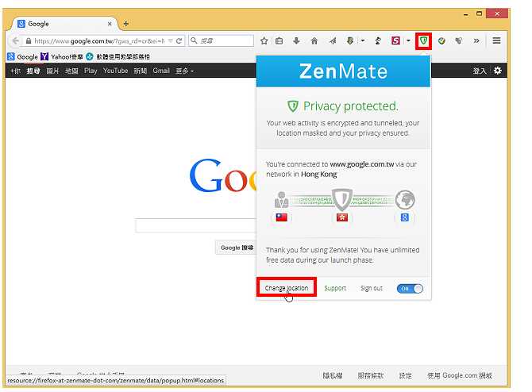The height and width of the screenshot is (392, 532).
Task: Close the Google tab
Action: (110, 24)
